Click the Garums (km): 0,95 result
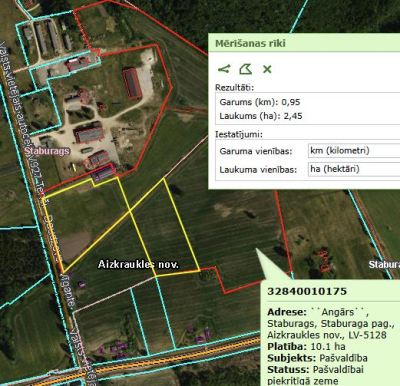The width and height of the screenshot is (400, 386). [x=260, y=102]
